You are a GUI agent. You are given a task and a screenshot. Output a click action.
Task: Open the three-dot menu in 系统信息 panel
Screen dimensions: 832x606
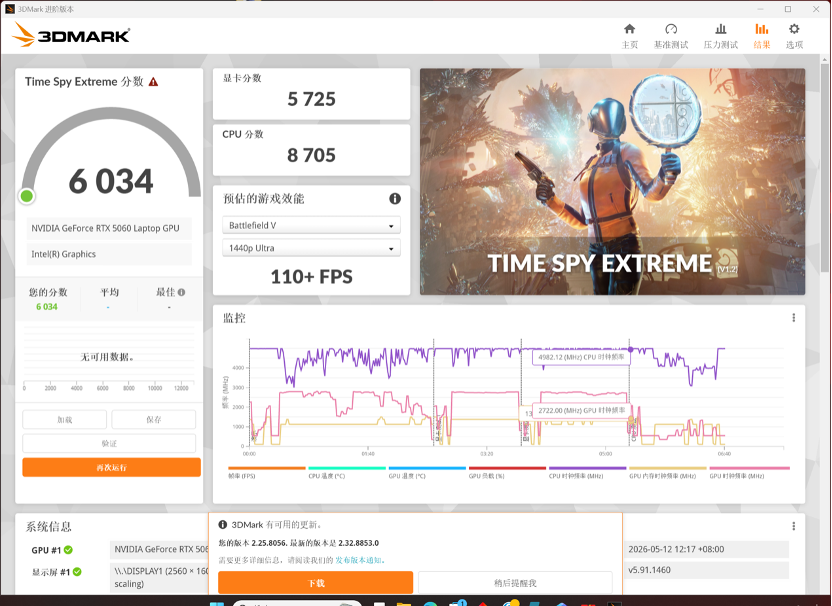[x=793, y=526]
